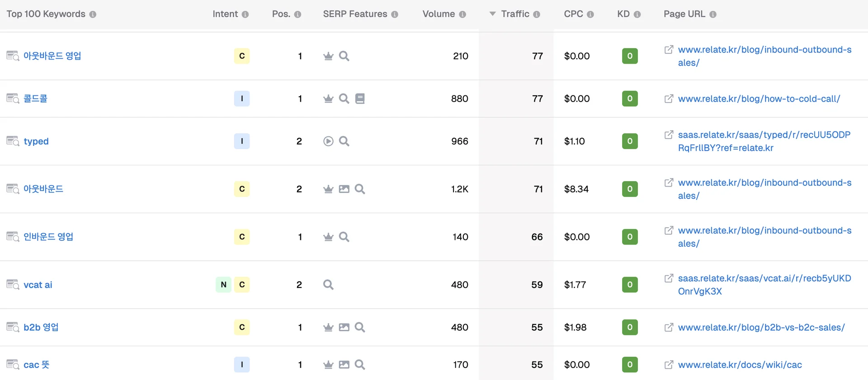The width and height of the screenshot is (868, 380).
Task: Click the magnifier SERP icon in vcat ai row
Action: (328, 285)
